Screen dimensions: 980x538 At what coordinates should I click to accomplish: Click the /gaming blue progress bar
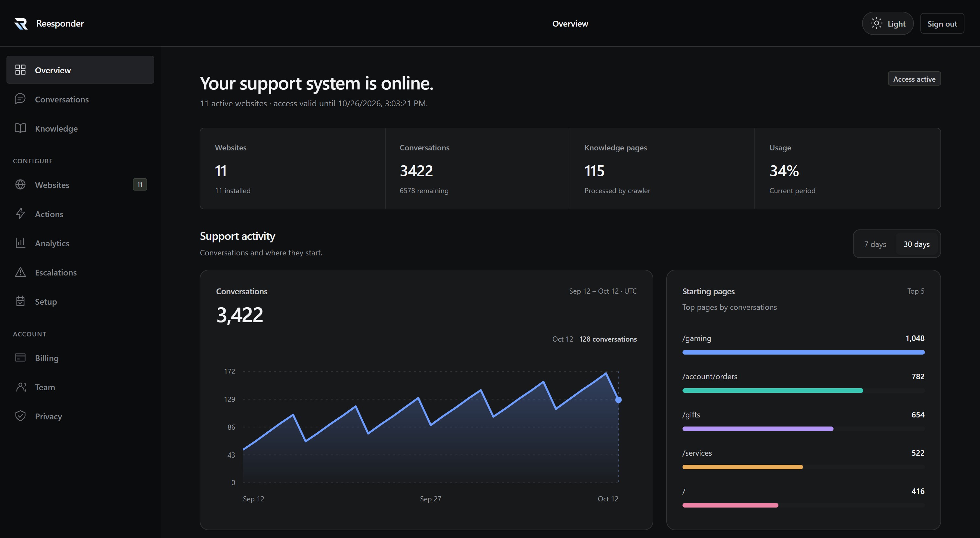pyautogui.click(x=803, y=352)
